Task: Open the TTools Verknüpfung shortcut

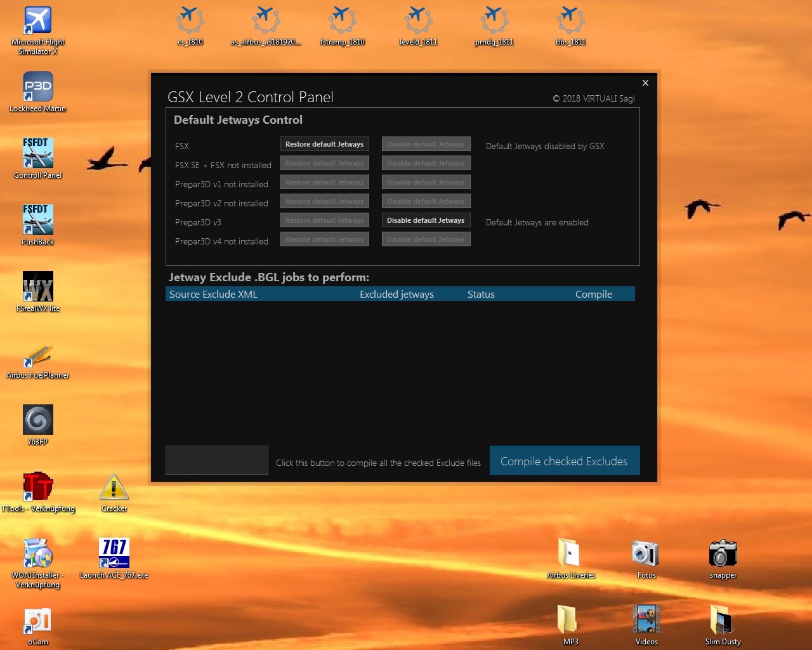Action: tap(37, 487)
